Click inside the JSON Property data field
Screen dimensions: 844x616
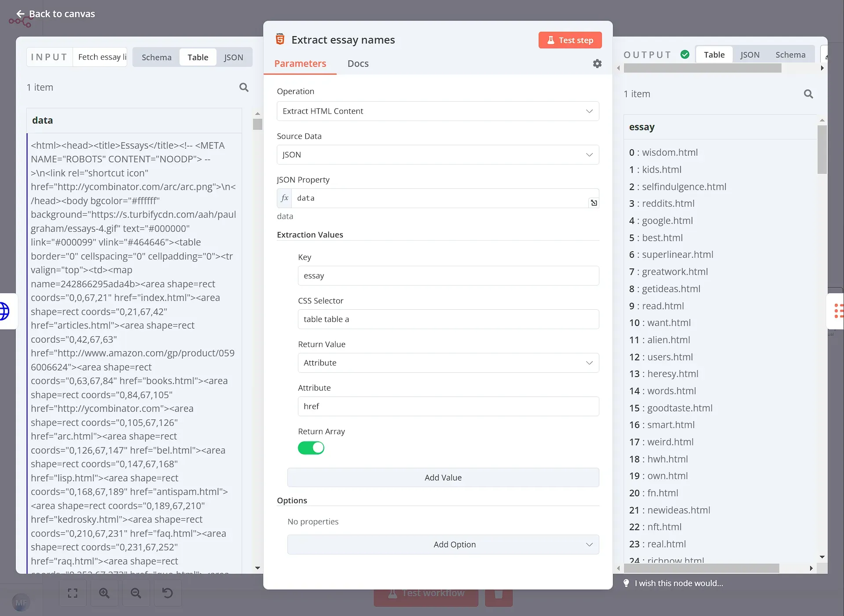click(440, 198)
